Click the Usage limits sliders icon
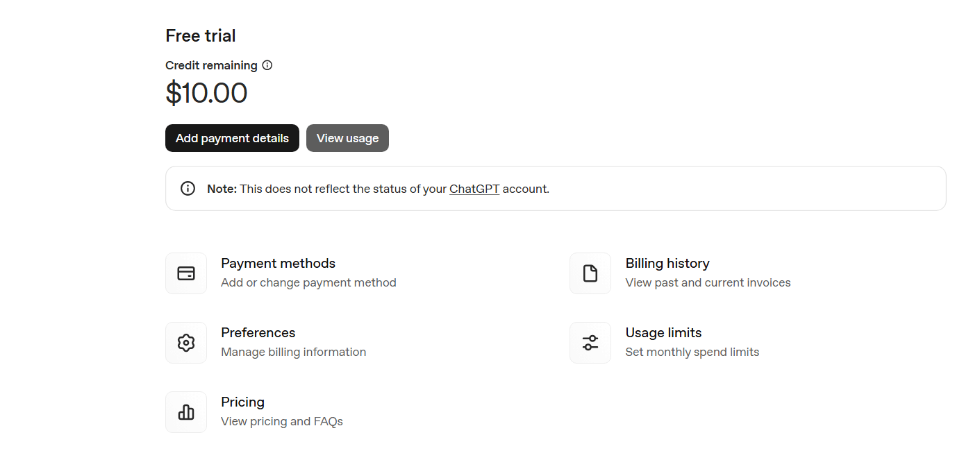 pos(590,343)
